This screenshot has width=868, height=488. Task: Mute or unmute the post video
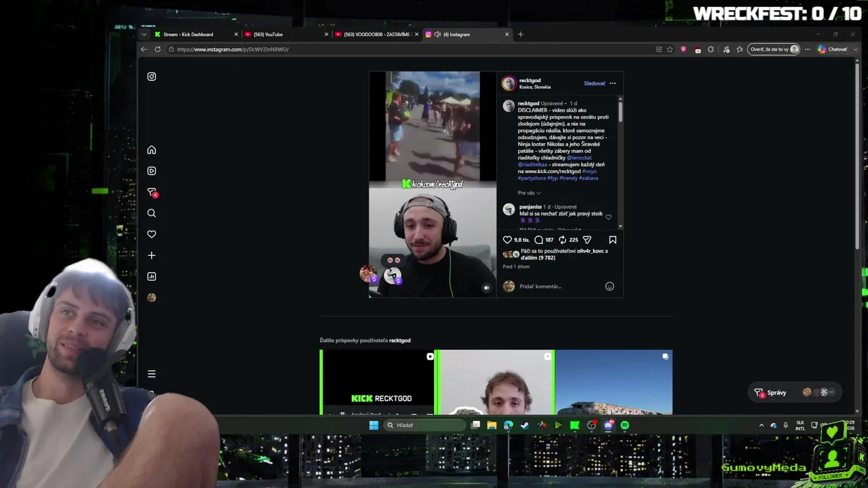click(486, 288)
